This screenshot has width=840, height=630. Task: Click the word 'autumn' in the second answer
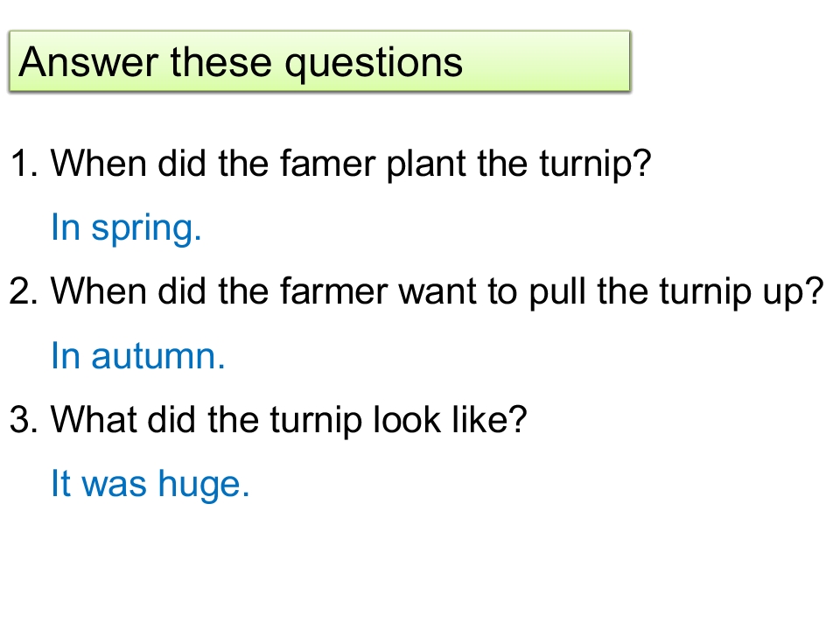[x=154, y=356]
